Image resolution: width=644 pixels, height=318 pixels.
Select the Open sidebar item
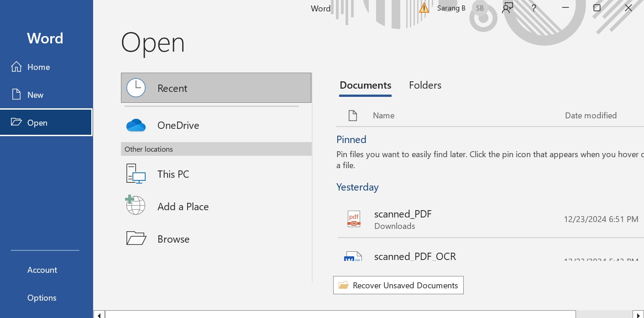(46, 122)
